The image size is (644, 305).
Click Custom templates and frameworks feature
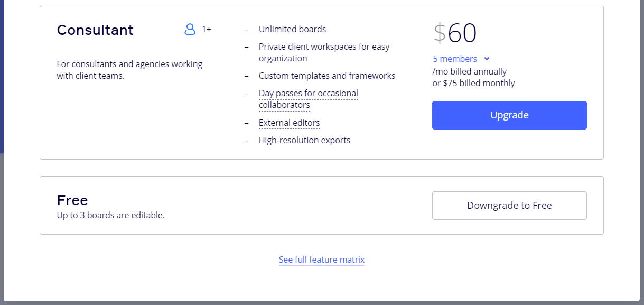326,76
